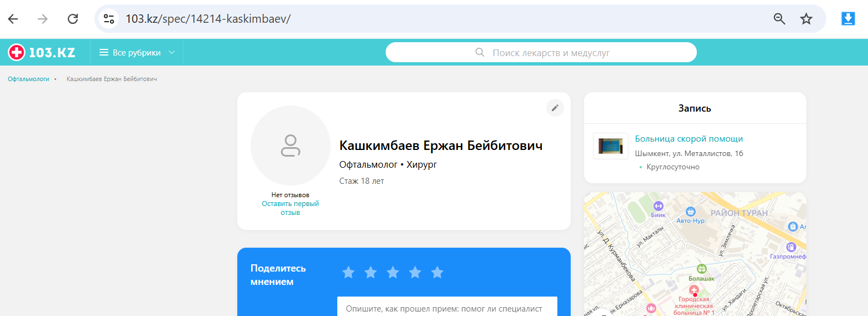Open the zoom magnifier icon in address bar
This screenshot has width=868, height=316.
pyautogui.click(x=780, y=19)
